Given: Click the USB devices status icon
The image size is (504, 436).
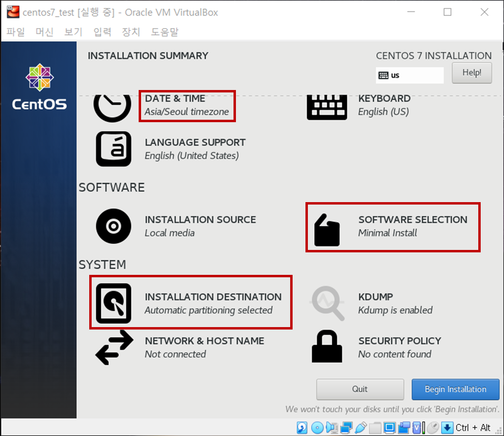Looking at the screenshot, I should tap(361, 428).
